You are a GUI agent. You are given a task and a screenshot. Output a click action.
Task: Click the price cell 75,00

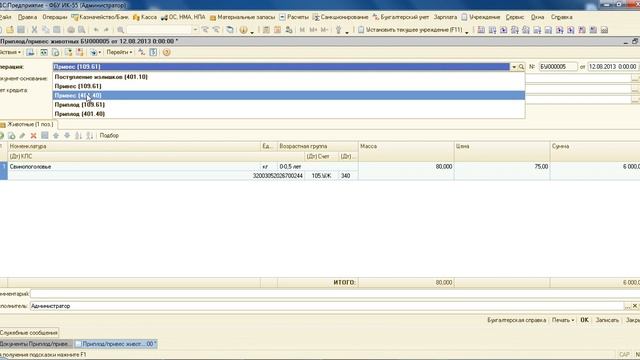(502, 167)
